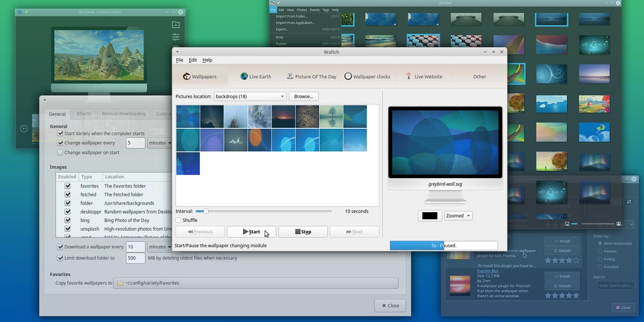Open the Edit menu in Wallch

(193, 60)
